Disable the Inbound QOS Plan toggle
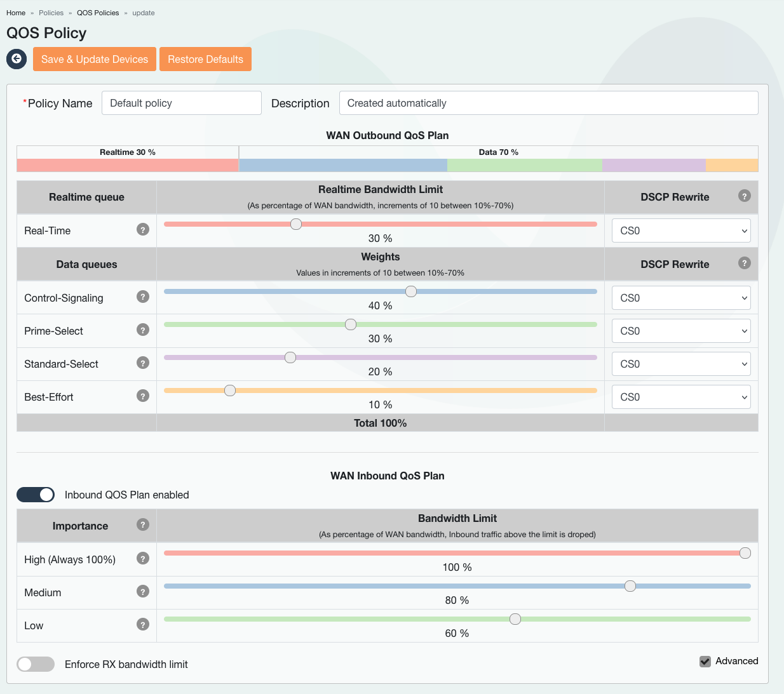Image resolution: width=784 pixels, height=694 pixels. point(36,495)
